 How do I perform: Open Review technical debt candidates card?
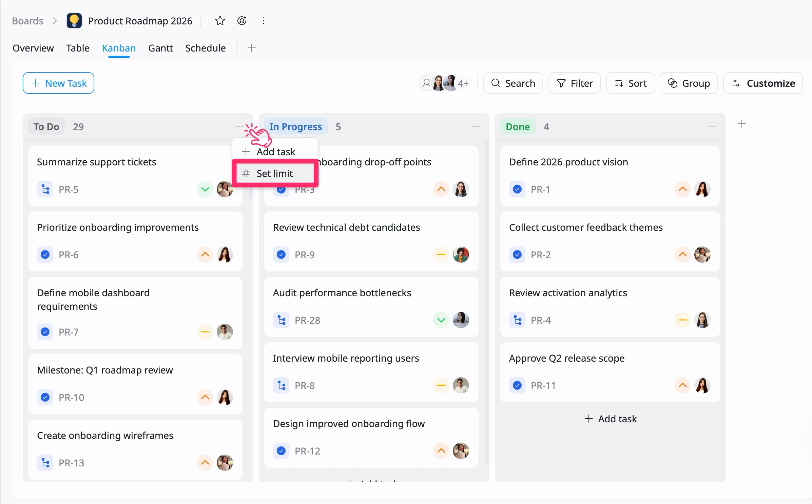(371, 241)
